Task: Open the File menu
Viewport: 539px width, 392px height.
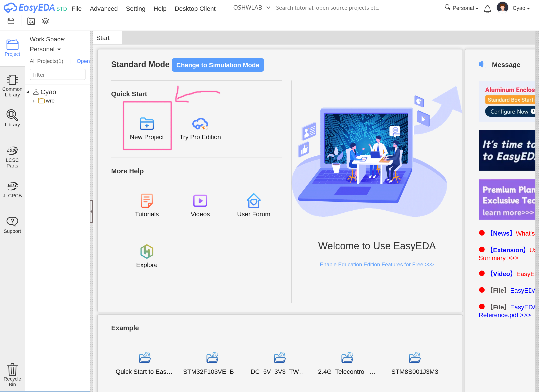Action: 76,9
